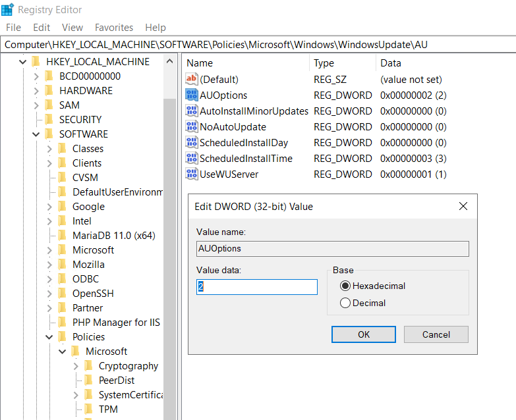Click the OpenSSH folder icon
Viewport: 516px width, 420px height.
(x=62, y=293)
